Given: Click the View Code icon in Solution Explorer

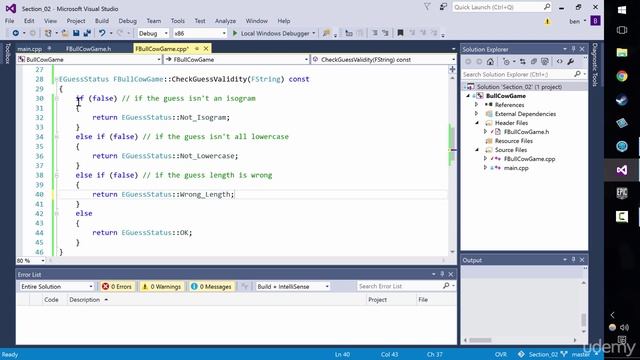Looking at the screenshot, I should [x=560, y=62].
